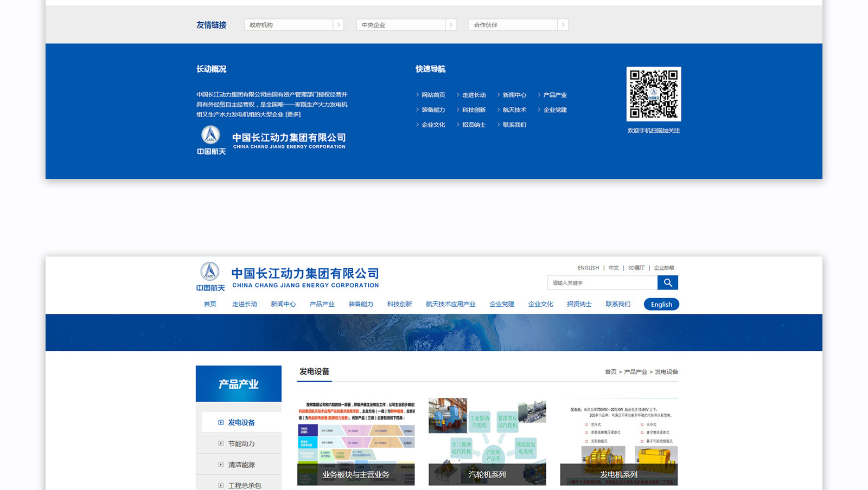Click the CASC logo in blue footer
This screenshot has height=490, width=868.
point(211,140)
